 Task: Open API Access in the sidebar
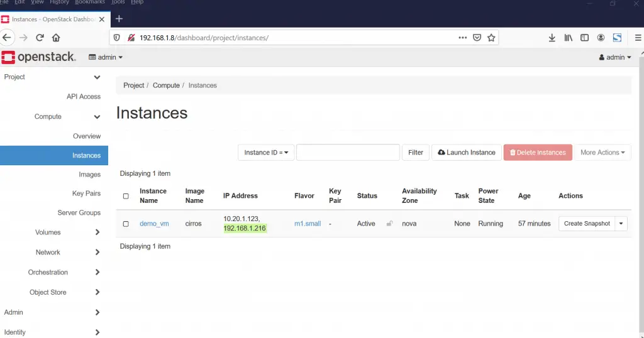(84, 97)
